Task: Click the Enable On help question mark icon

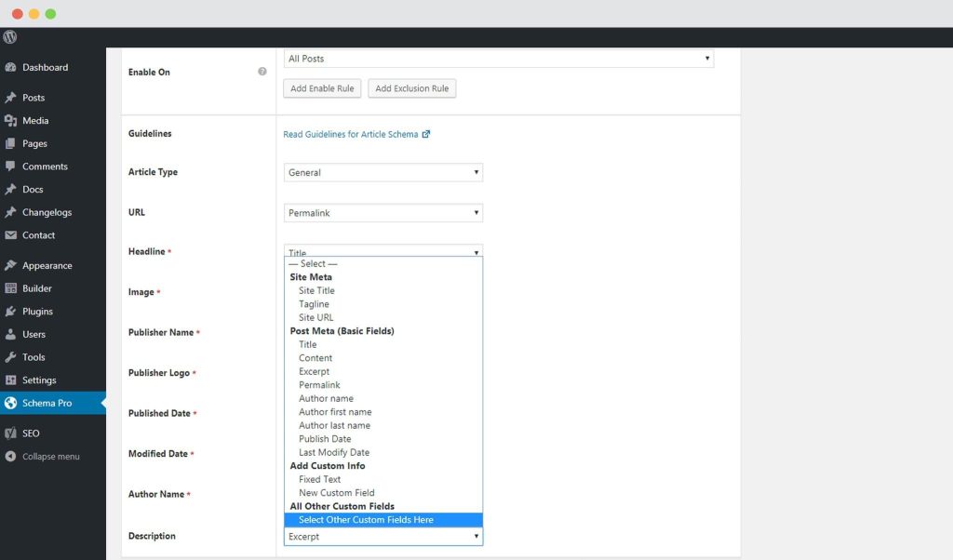Action: (262, 71)
